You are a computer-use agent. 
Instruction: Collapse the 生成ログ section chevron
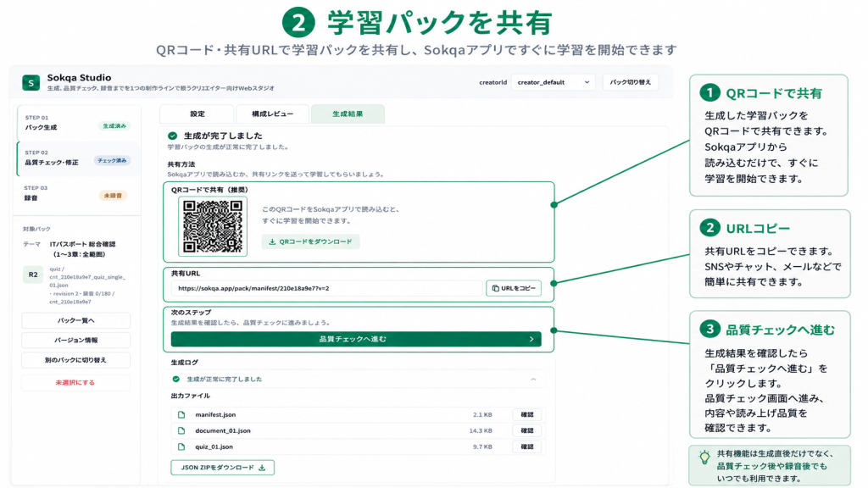[x=533, y=379]
